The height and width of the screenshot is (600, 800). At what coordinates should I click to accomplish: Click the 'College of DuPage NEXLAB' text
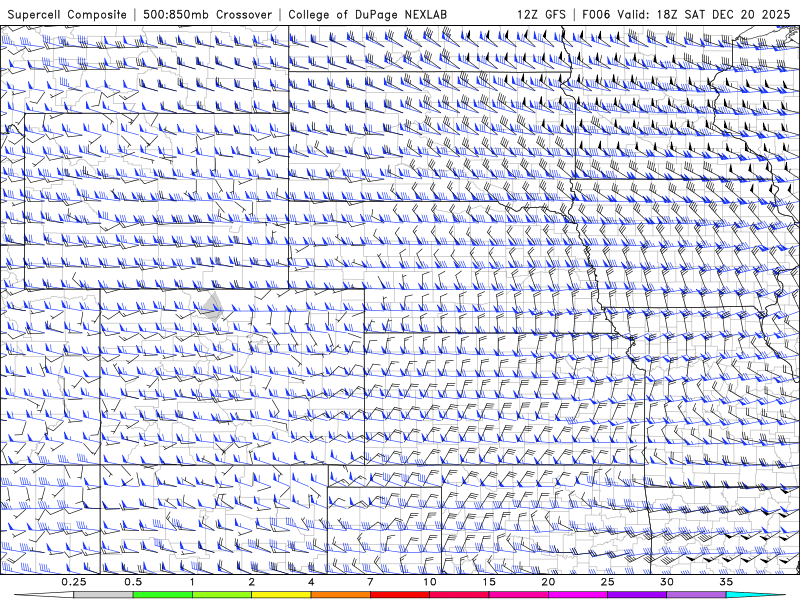coord(367,15)
